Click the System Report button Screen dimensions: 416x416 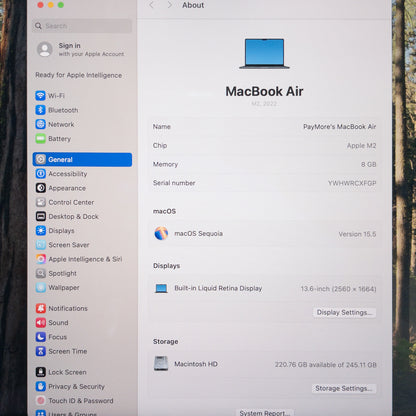(265, 413)
